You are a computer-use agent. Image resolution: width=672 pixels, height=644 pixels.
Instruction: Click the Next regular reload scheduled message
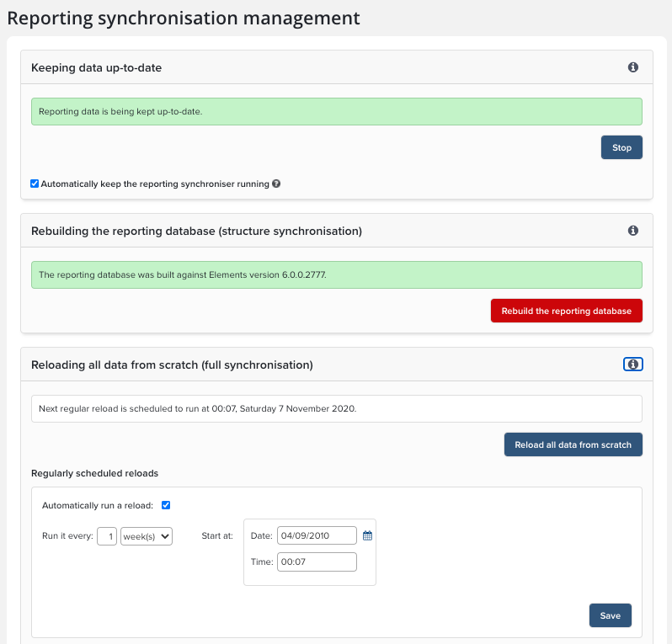(x=336, y=409)
